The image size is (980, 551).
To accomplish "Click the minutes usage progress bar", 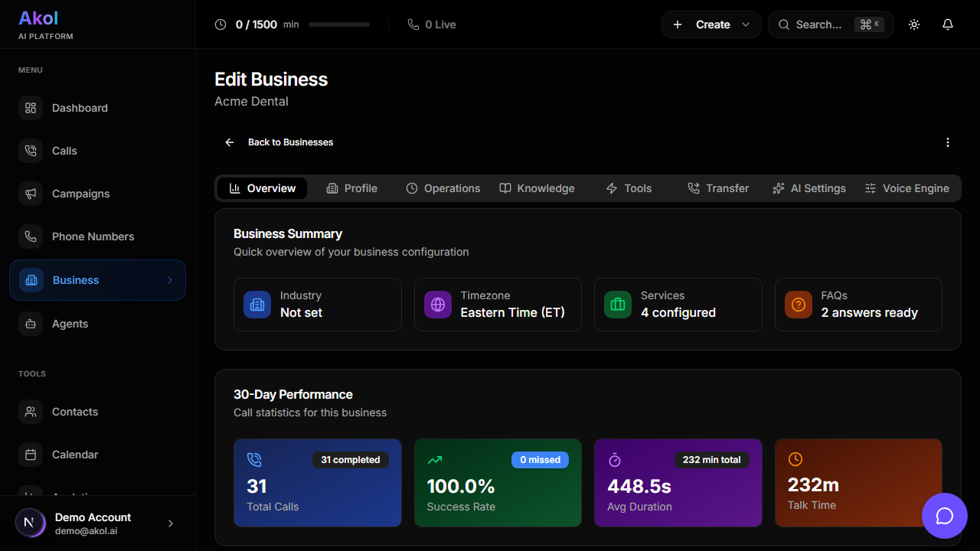I will (x=338, y=24).
